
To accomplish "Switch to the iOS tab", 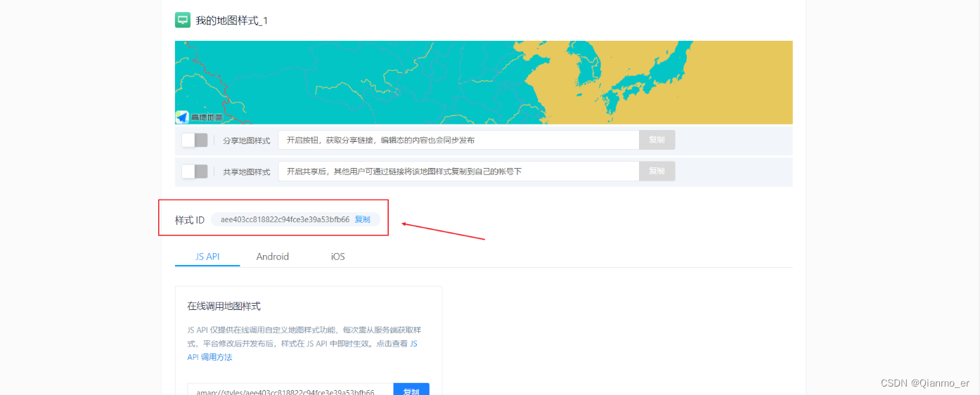I will coord(338,257).
